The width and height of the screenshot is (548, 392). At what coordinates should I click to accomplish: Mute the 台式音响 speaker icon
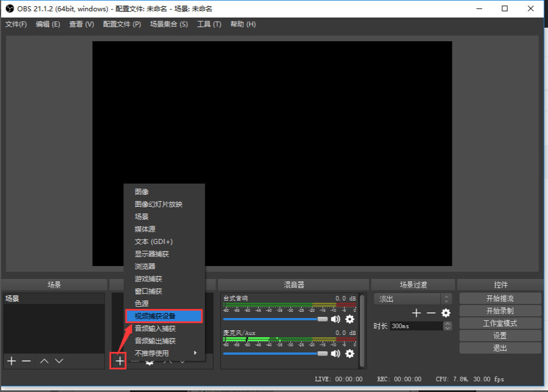click(x=335, y=319)
